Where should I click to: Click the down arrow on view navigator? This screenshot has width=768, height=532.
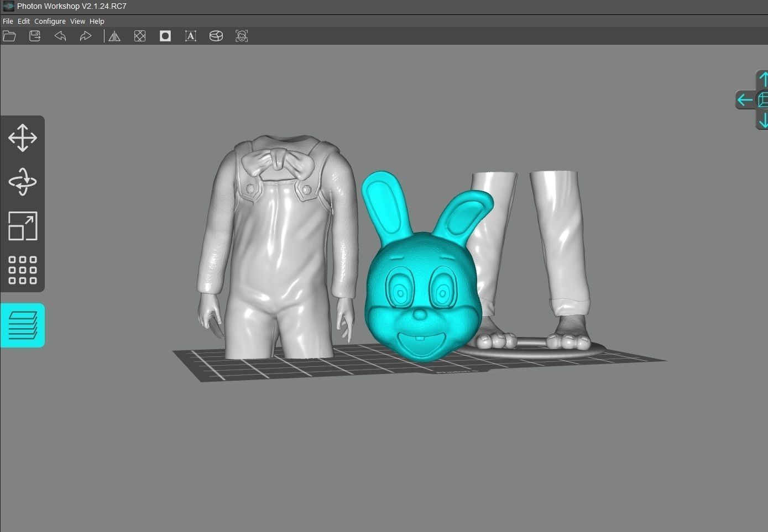[x=763, y=120]
